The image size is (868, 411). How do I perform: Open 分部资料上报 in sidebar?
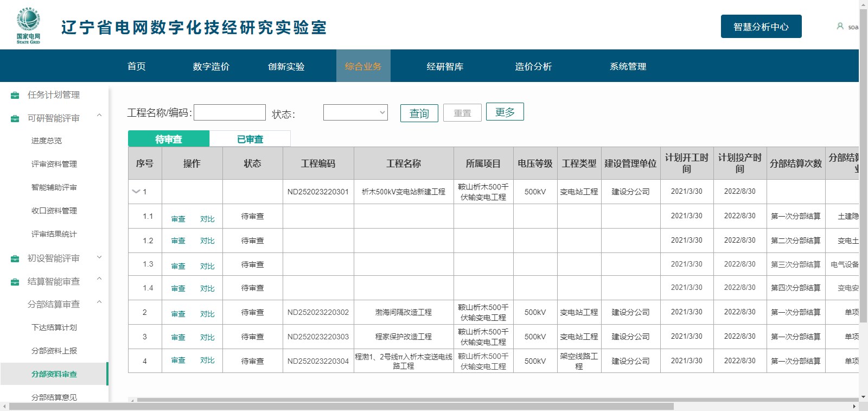[x=54, y=351]
